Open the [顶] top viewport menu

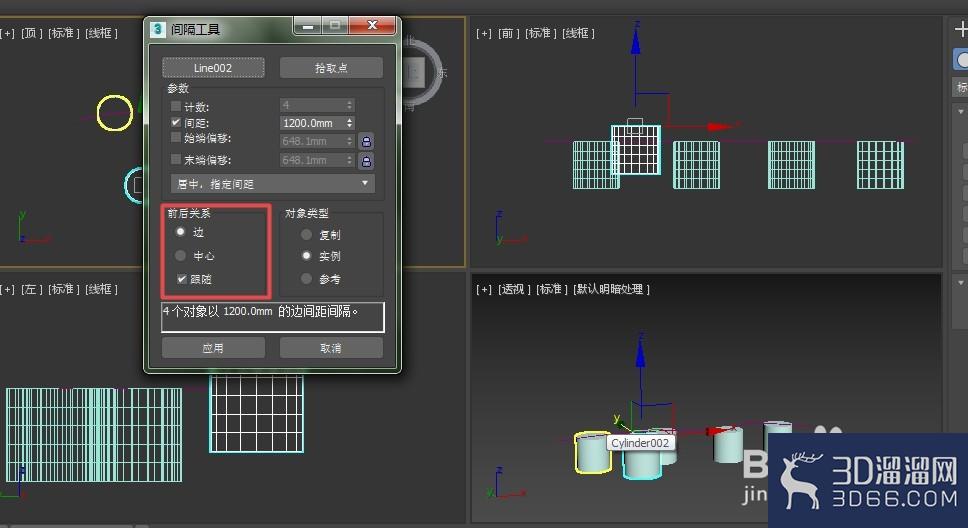click(31, 33)
